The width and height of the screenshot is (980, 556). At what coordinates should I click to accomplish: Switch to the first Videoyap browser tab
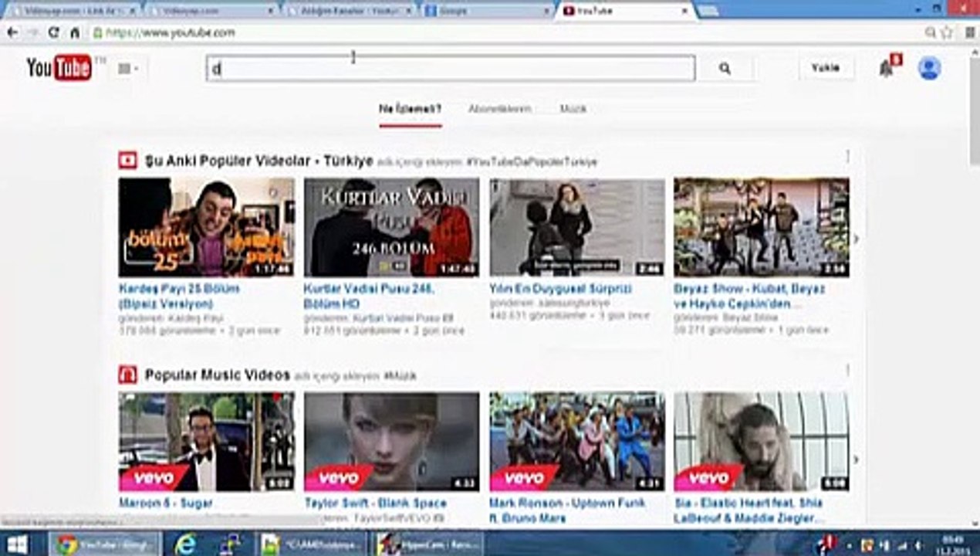[x=73, y=11]
